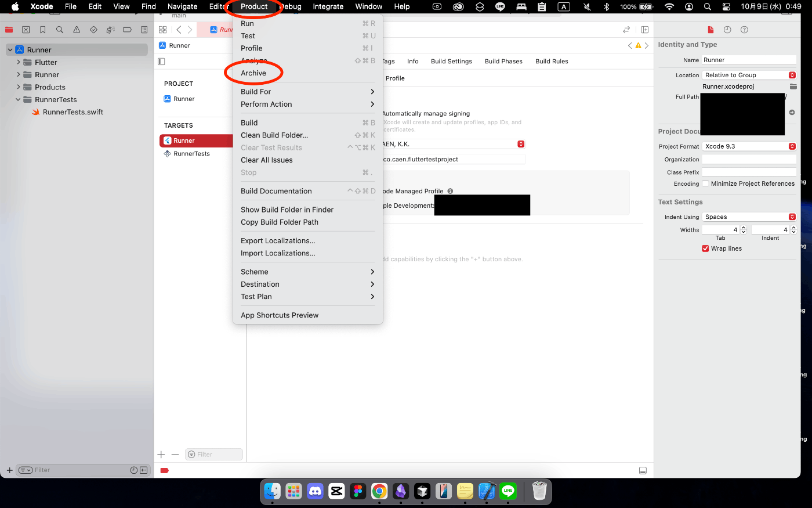812x508 pixels.
Task: Open the Indent Using Spaces dropdown
Action: click(749, 217)
